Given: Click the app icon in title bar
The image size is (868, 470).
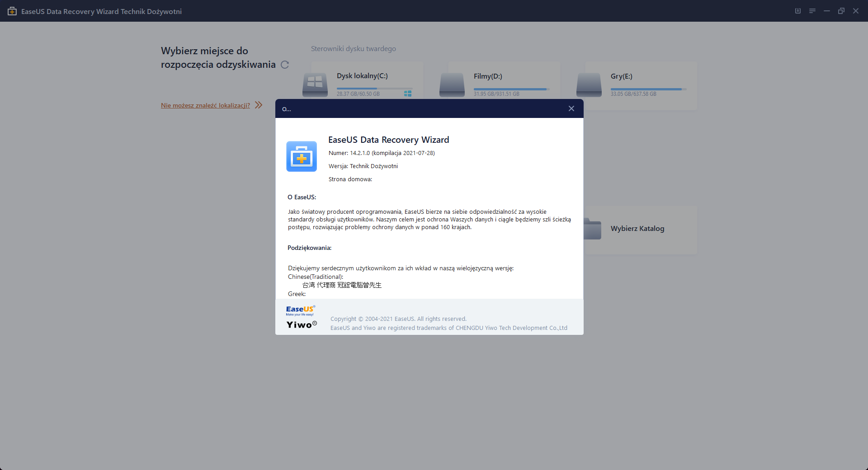Looking at the screenshot, I should [12, 11].
